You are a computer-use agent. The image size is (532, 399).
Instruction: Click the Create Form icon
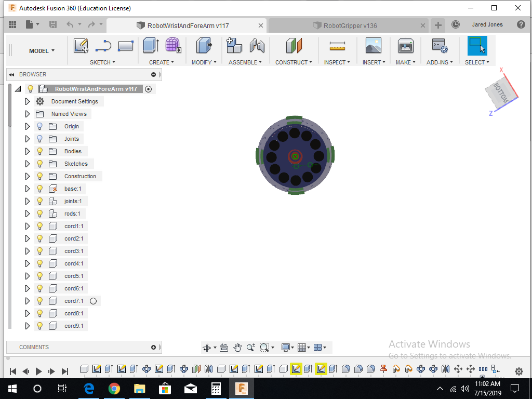point(174,46)
